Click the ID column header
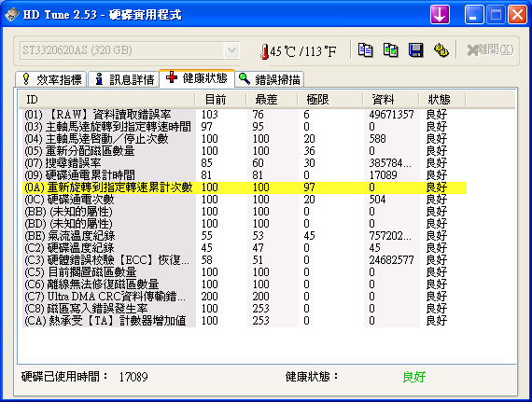532x402 pixels. [x=106, y=99]
